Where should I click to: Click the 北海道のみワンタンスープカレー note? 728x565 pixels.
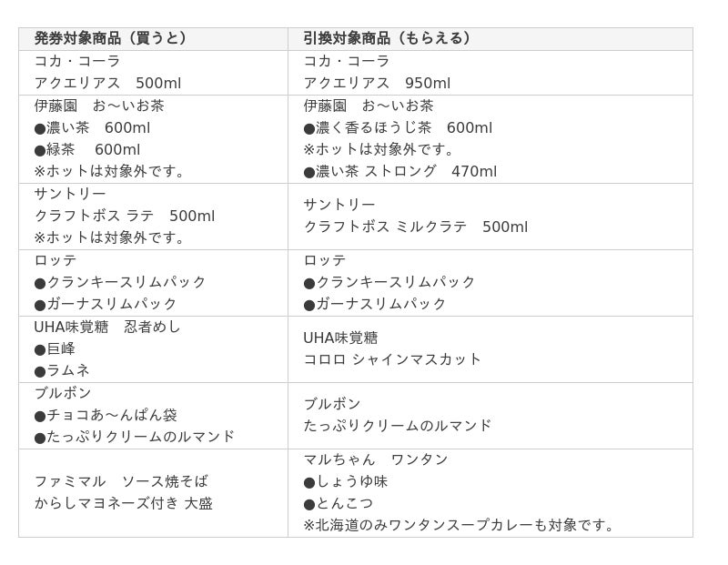click(x=461, y=525)
